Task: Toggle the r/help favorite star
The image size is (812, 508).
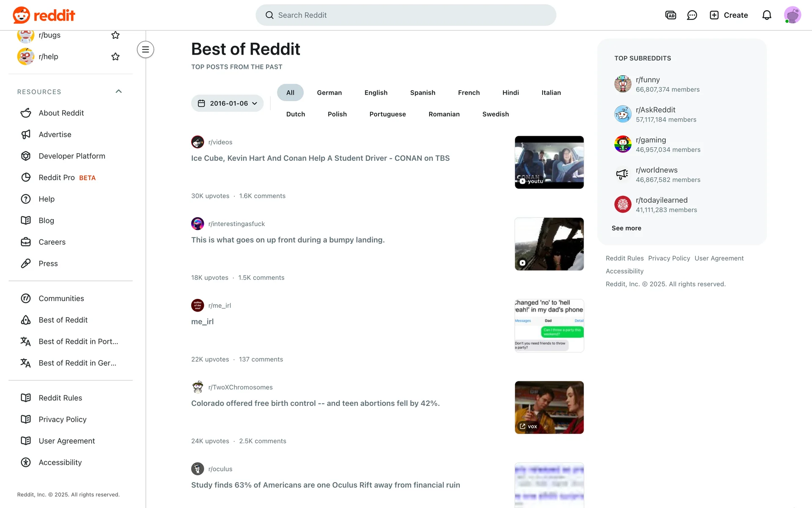Action: tap(115, 57)
